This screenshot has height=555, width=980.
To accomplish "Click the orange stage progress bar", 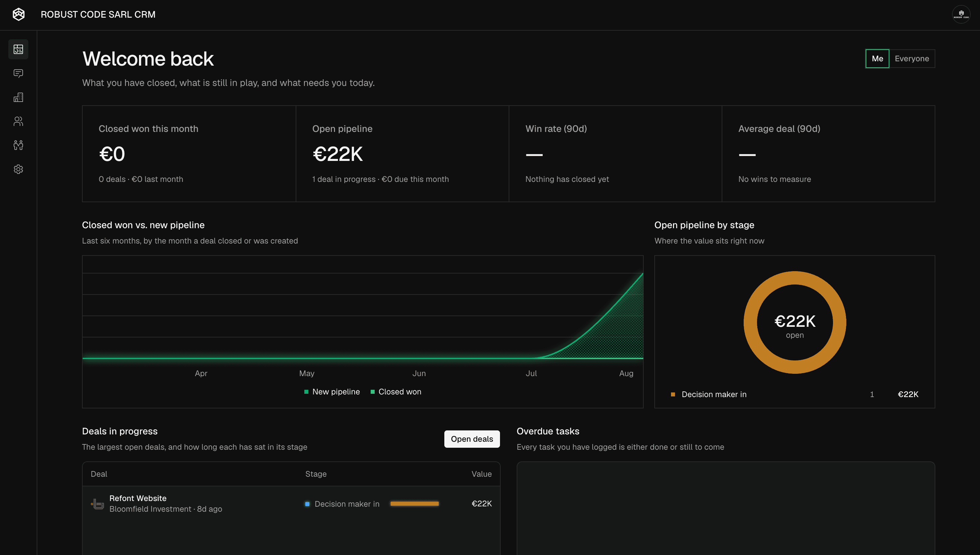I will 414,504.
